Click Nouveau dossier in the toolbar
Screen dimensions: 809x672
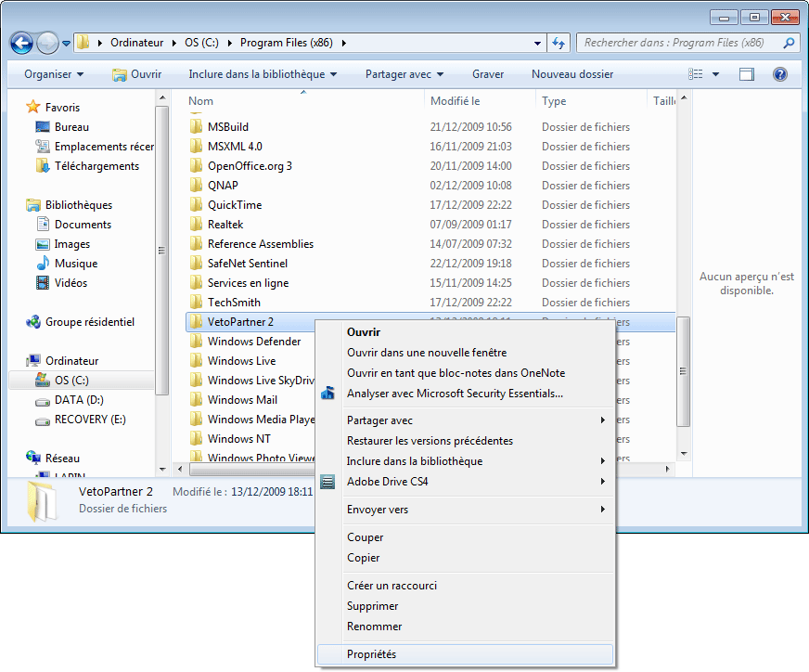click(x=572, y=74)
